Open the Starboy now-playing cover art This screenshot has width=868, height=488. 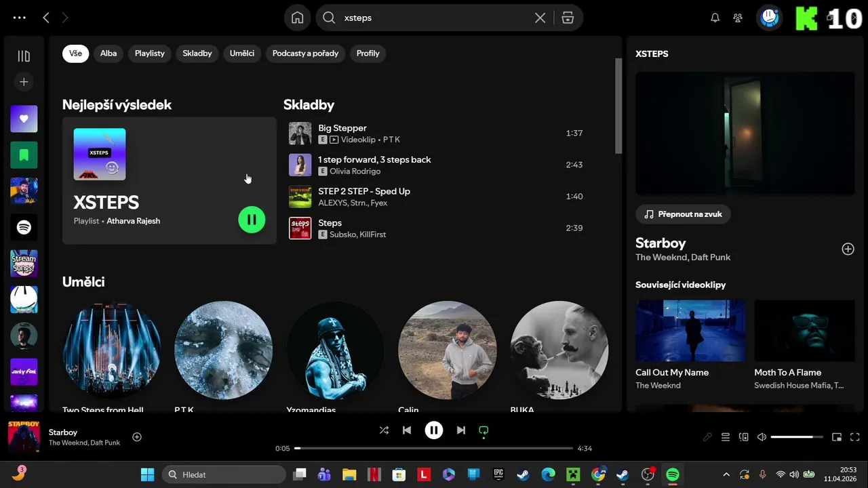24,437
